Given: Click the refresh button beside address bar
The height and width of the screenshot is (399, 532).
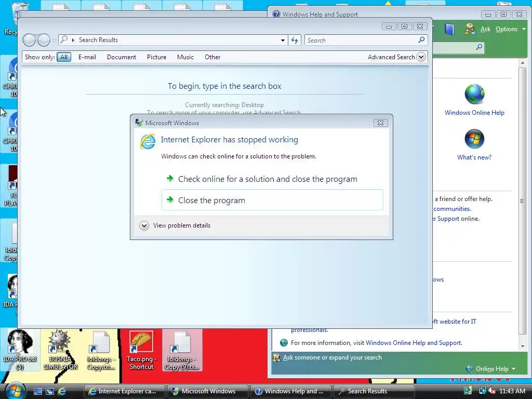Looking at the screenshot, I should (x=295, y=40).
